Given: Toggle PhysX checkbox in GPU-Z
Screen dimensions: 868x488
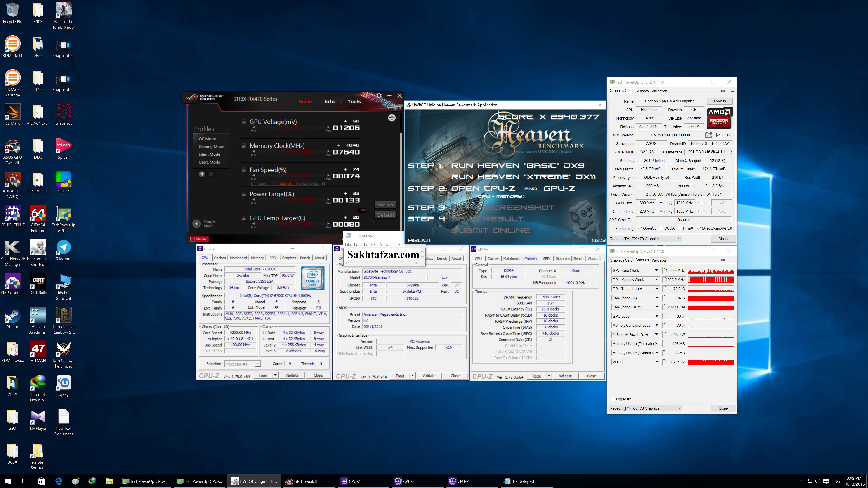Looking at the screenshot, I should (680, 228).
